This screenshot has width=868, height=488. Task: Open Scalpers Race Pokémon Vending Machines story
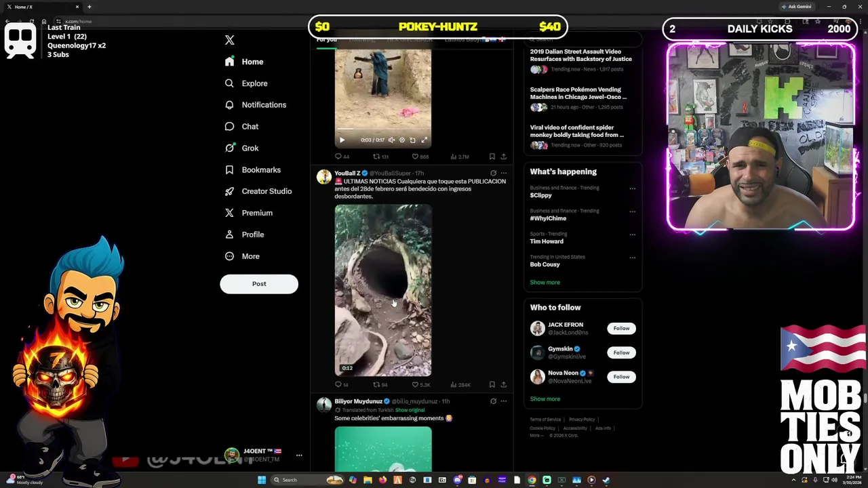[x=583, y=98]
